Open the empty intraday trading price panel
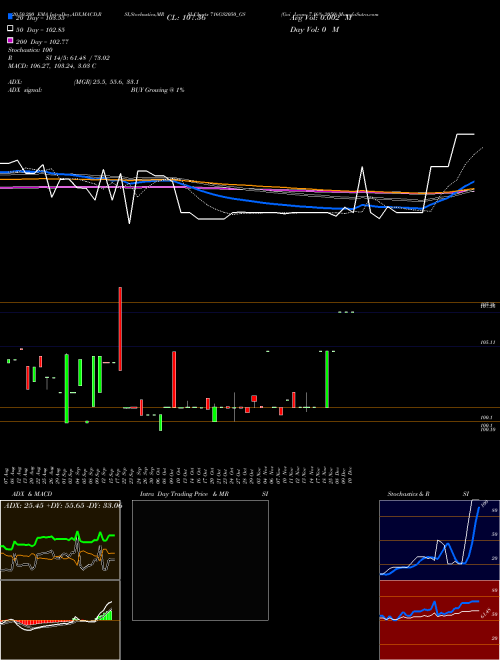The height and width of the screenshot is (660, 500). (200, 560)
